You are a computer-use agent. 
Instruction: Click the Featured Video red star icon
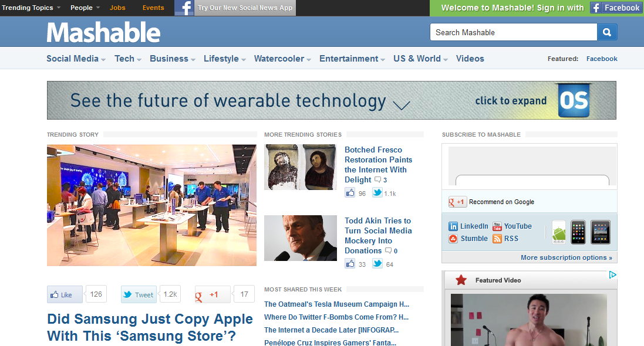tap(461, 280)
